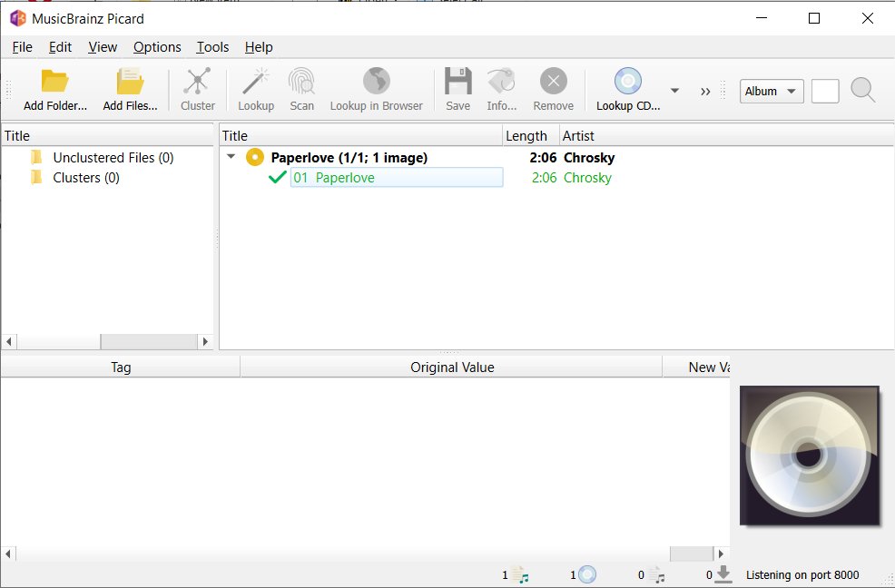Open the Options menu
The width and height of the screenshot is (895, 588).
158,47
